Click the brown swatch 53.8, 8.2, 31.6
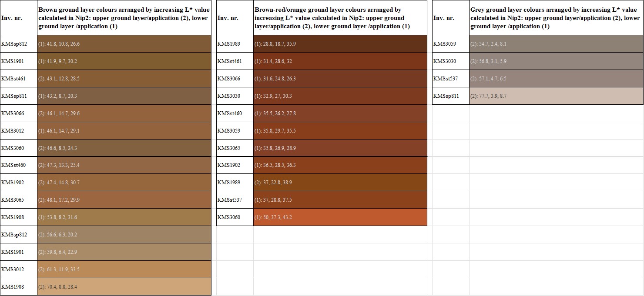The image size is (644, 296). (124, 217)
